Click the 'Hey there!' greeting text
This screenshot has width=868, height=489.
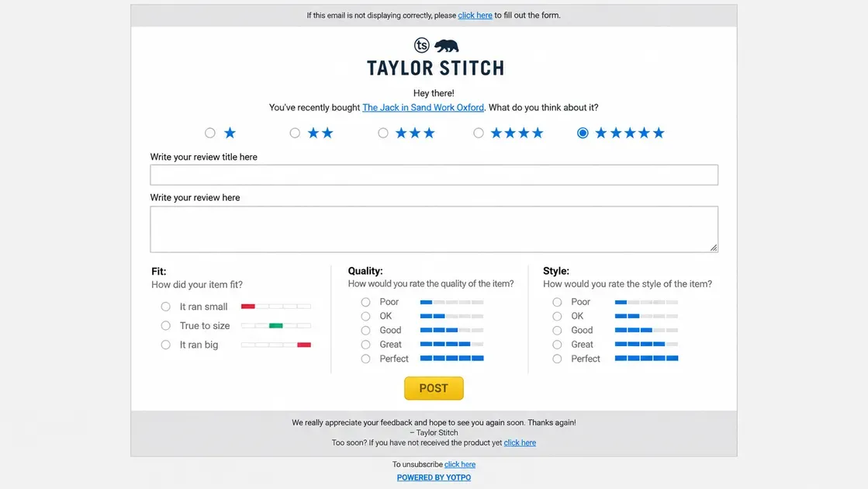click(434, 93)
